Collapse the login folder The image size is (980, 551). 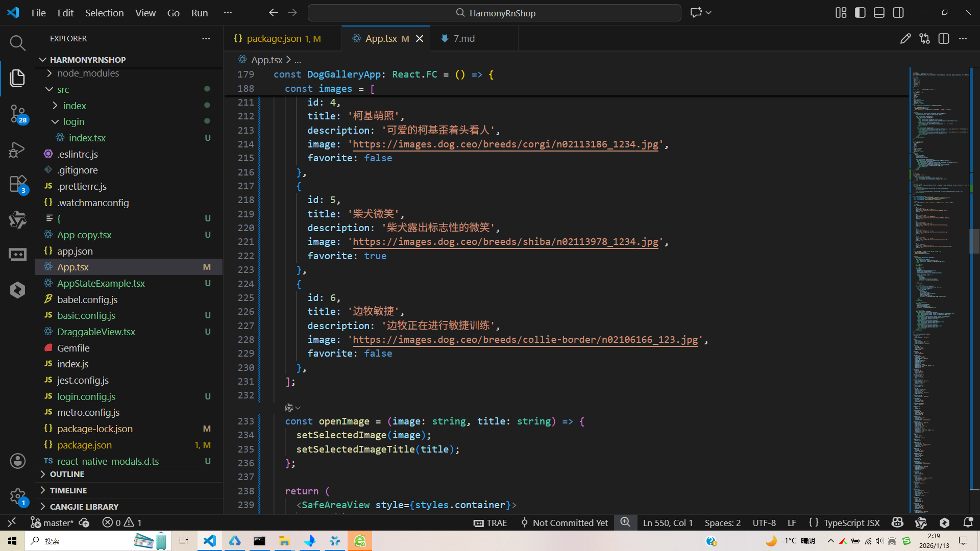coord(73,122)
